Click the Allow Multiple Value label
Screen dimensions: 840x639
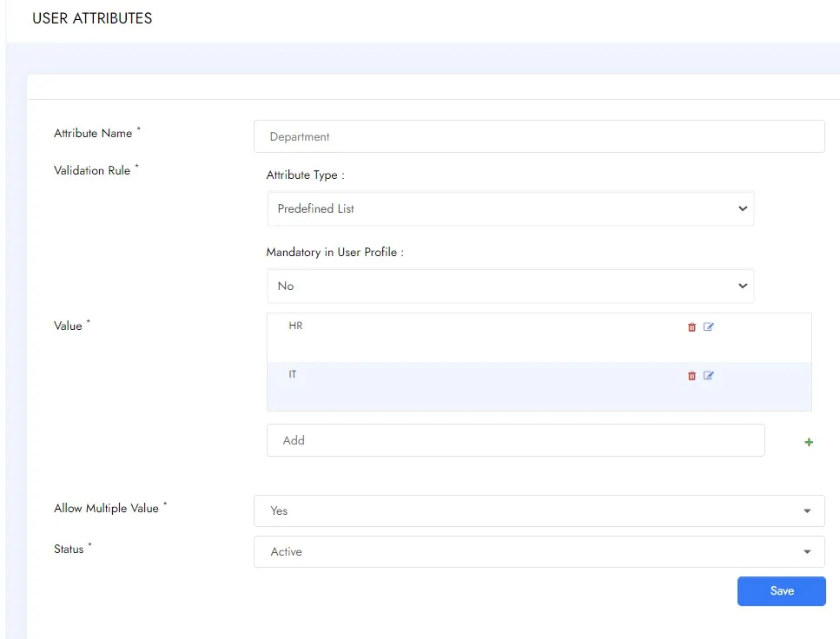coord(106,508)
